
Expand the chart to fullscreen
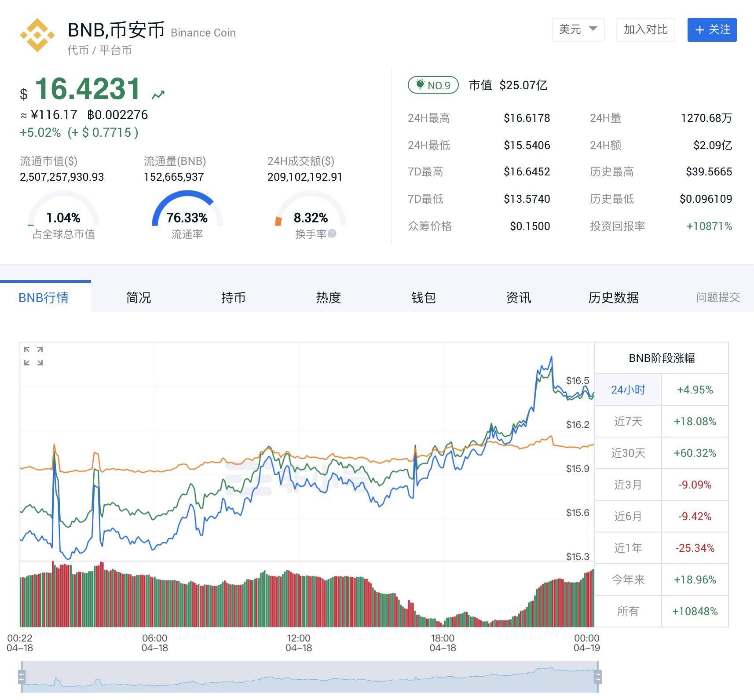coord(33,356)
